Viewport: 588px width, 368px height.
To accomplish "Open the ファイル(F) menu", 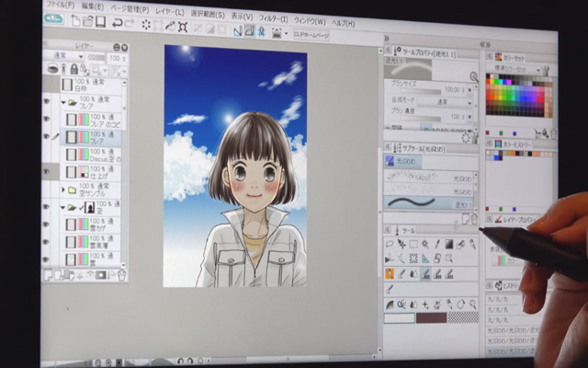I will (60, 6).
